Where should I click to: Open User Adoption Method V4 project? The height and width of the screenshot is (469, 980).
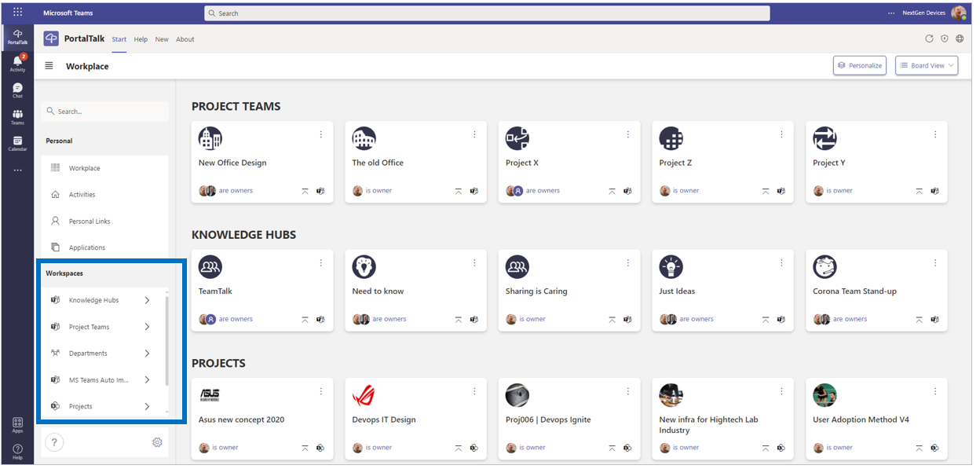(861, 420)
